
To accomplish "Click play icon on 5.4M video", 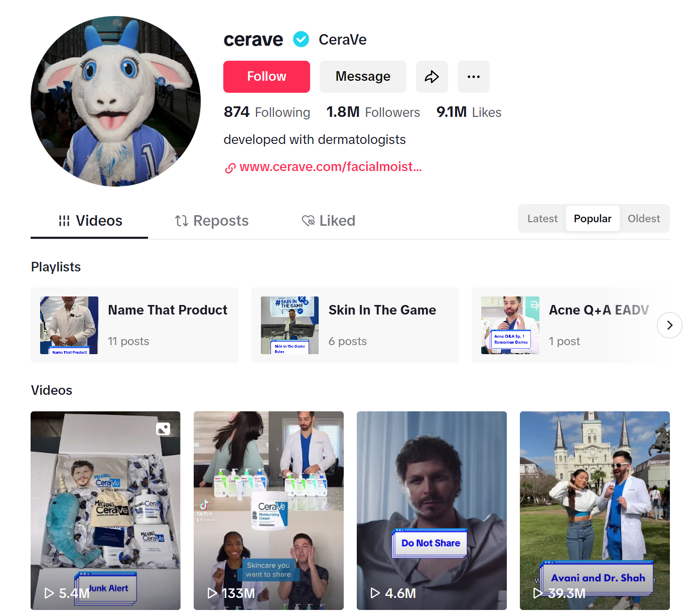I will point(49,593).
